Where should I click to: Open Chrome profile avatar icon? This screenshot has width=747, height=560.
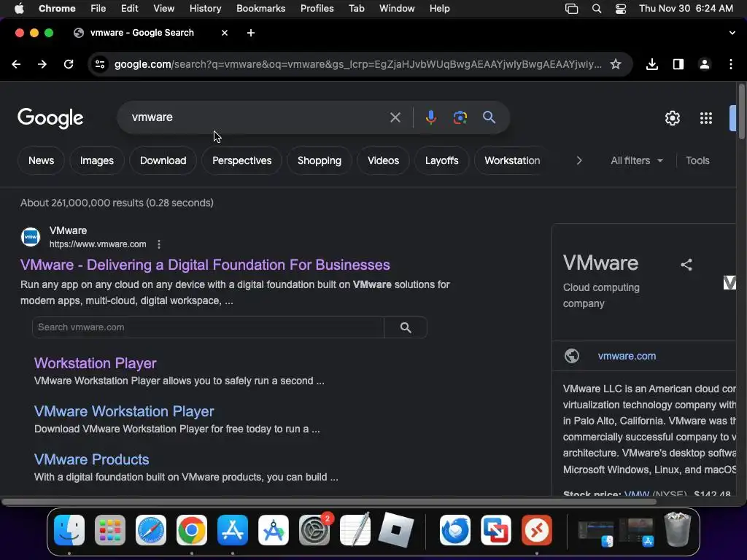(x=705, y=64)
